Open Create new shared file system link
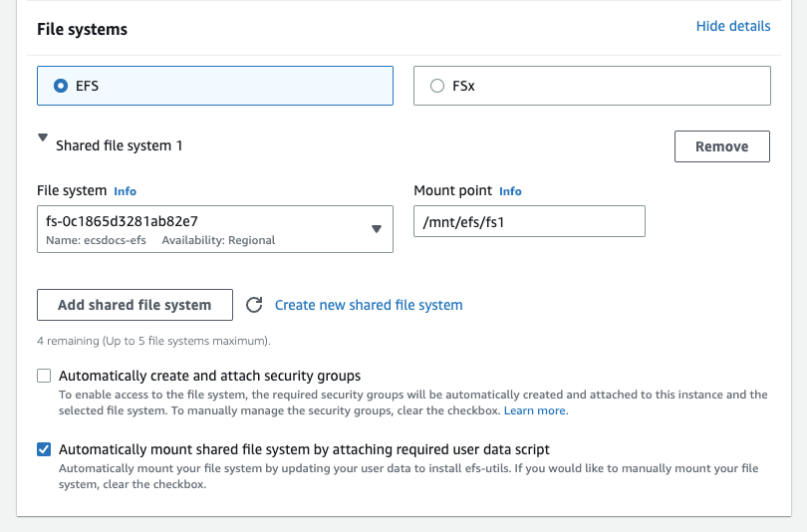 369,305
